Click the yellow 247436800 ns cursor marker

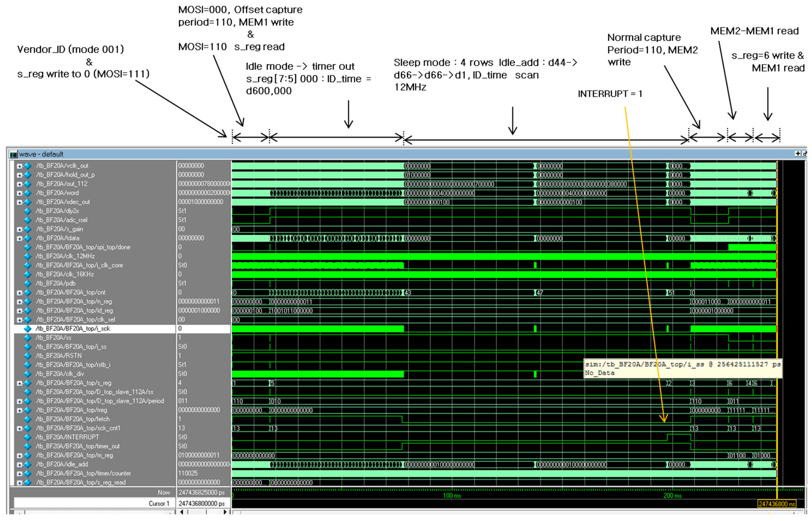(776, 504)
